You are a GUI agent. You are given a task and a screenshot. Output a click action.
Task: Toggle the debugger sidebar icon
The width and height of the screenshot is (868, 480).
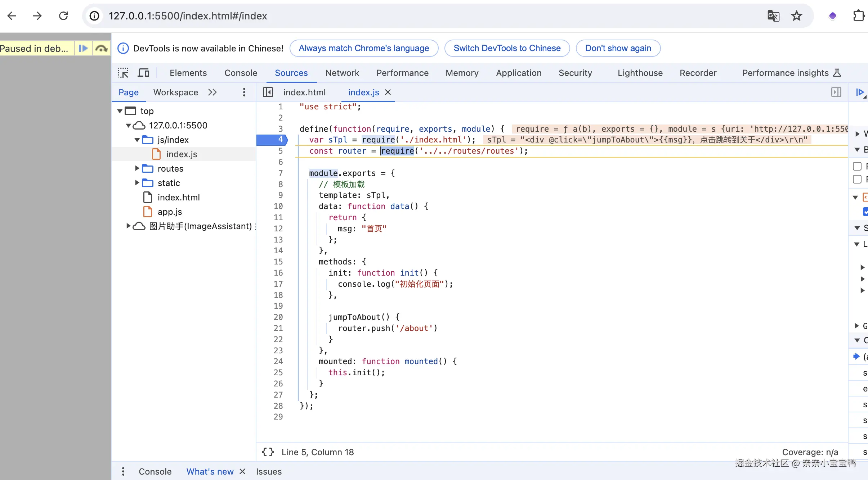(x=836, y=92)
